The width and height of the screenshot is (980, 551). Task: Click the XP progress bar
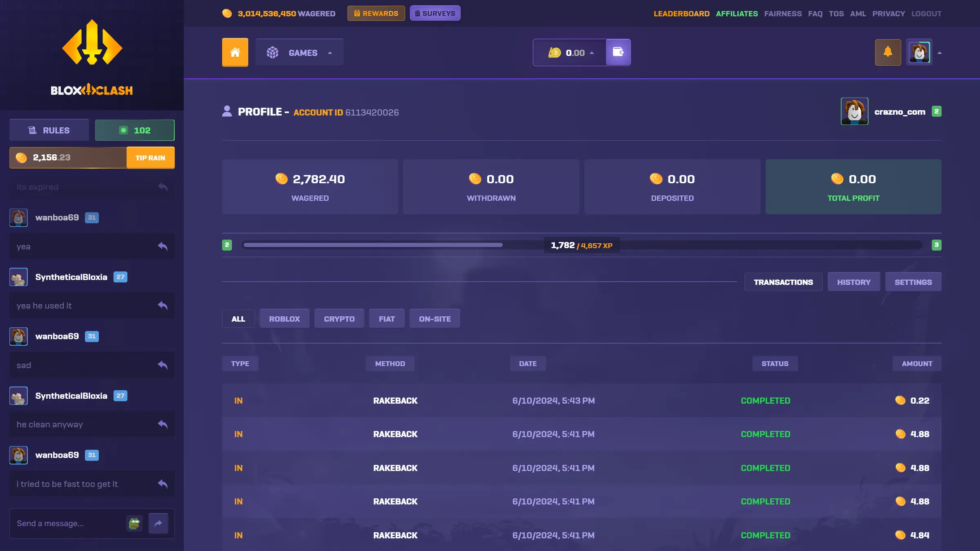[581, 245]
